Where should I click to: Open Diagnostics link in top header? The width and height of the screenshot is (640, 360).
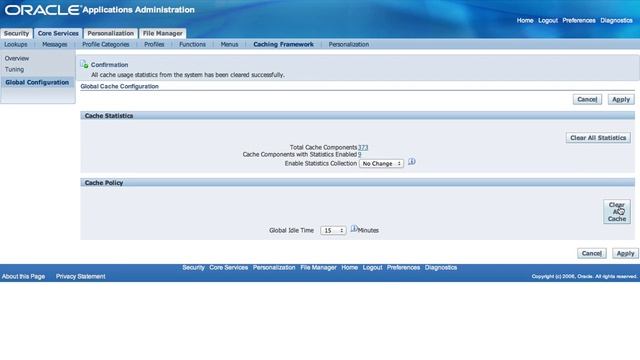click(616, 20)
